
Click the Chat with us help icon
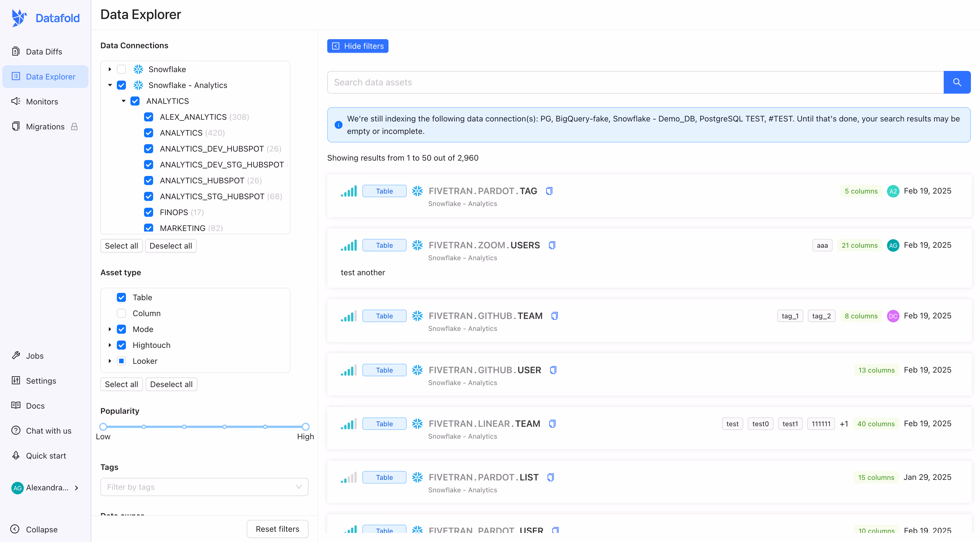click(16, 430)
